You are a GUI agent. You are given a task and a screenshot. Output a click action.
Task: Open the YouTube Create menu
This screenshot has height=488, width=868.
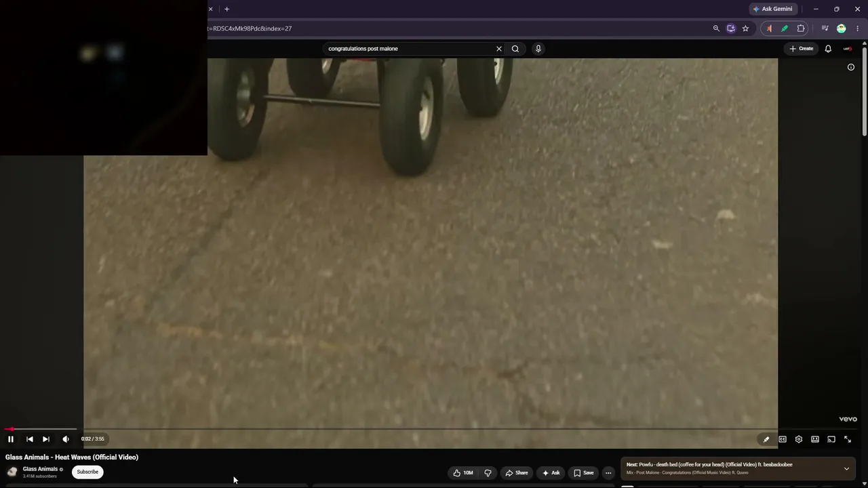coord(801,49)
